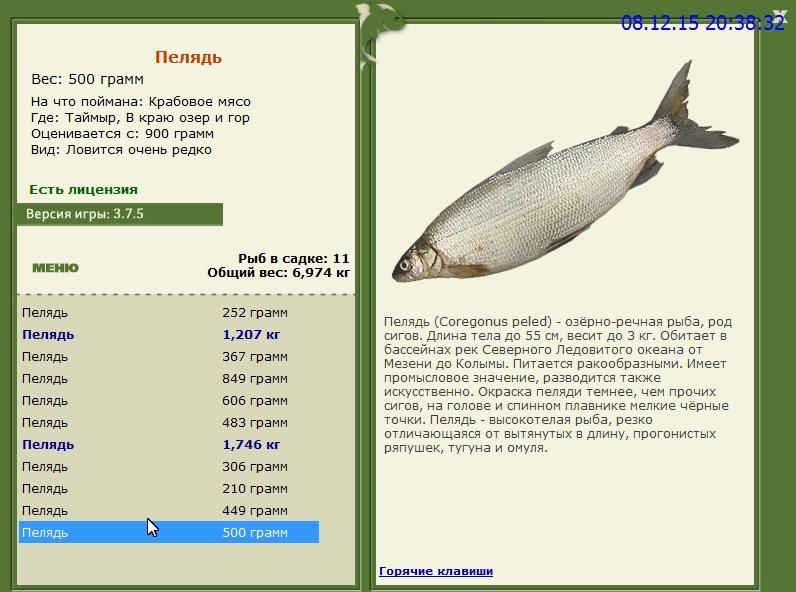Click the Версия игры: 3.7.5 bar

click(x=120, y=214)
